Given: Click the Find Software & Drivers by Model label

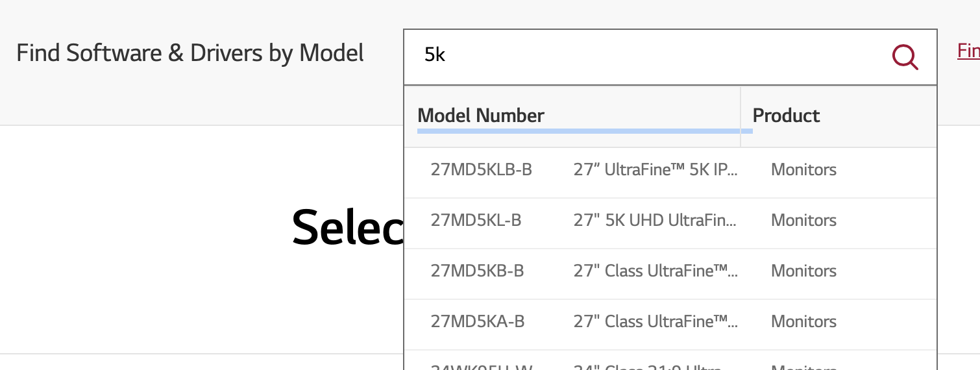Looking at the screenshot, I should pyautogui.click(x=190, y=53).
